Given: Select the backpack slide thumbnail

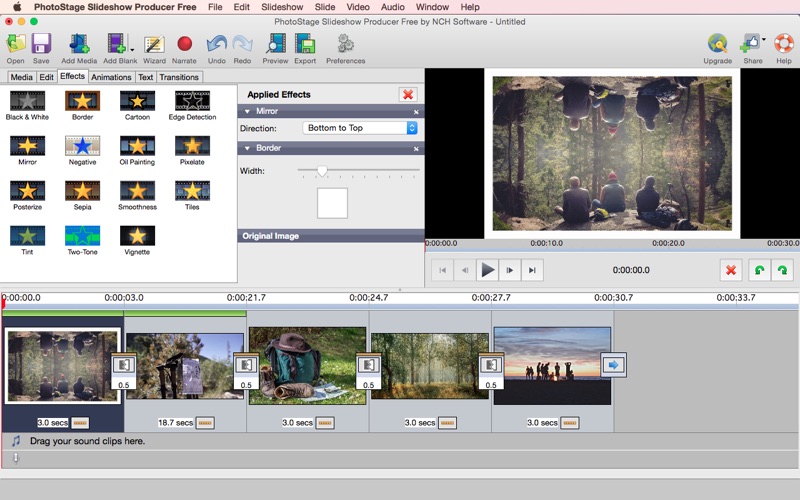Looking at the screenshot, I should coord(308,366).
